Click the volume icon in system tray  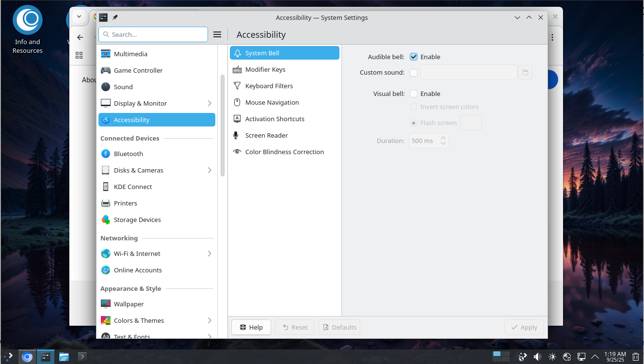[x=537, y=357]
